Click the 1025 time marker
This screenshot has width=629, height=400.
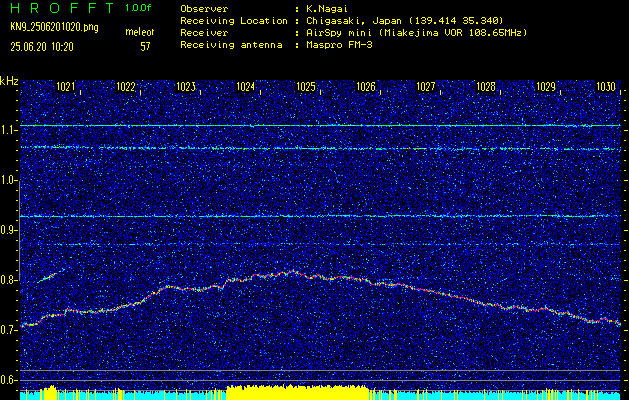pos(306,86)
